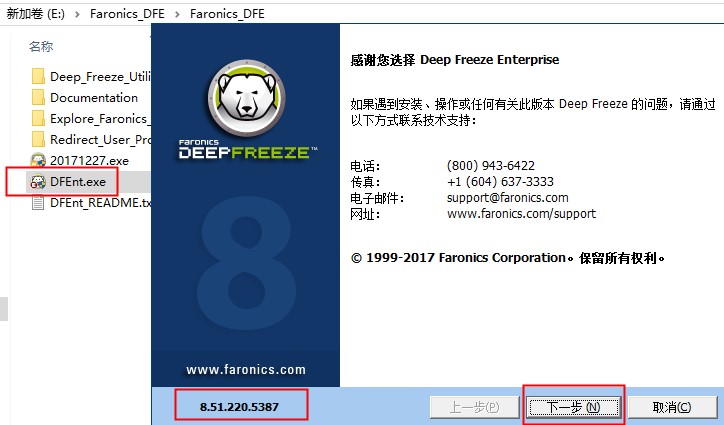Viewport: 724px width, 425px height.
Task: Click the Deep Freeze polar bear logo
Action: tap(246, 98)
